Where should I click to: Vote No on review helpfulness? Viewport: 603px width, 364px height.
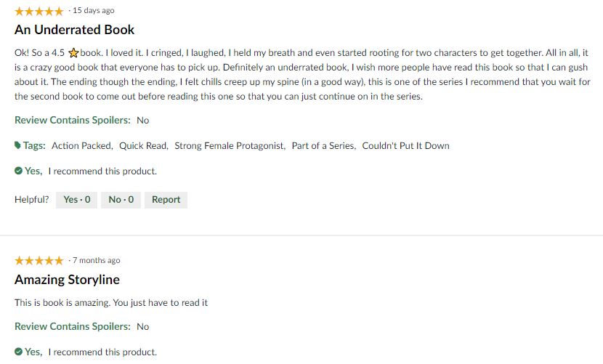(121, 200)
